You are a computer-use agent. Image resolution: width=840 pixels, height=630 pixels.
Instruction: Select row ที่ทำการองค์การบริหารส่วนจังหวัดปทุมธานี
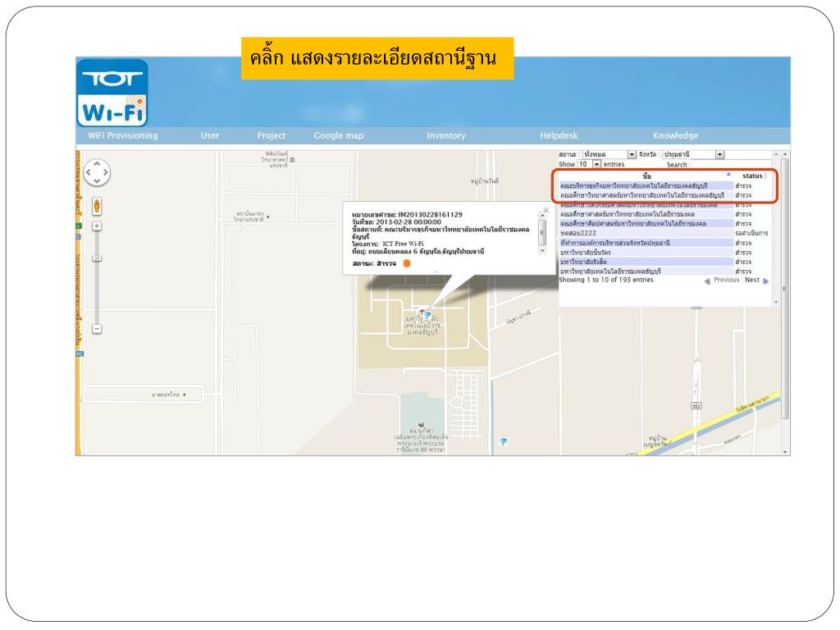[664, 243]
